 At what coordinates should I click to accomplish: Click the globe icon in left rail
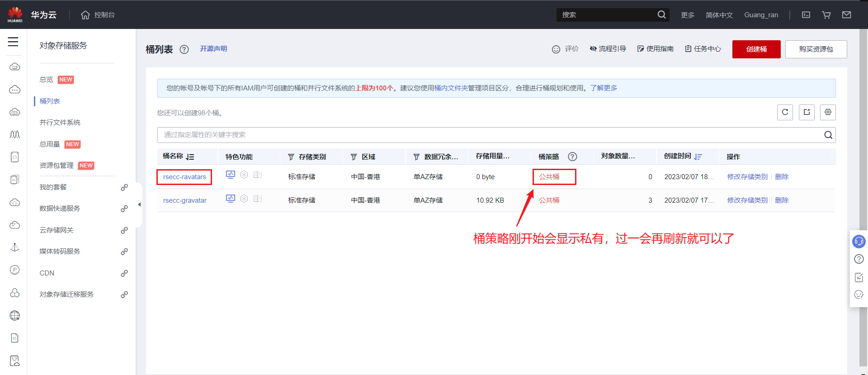14,316
